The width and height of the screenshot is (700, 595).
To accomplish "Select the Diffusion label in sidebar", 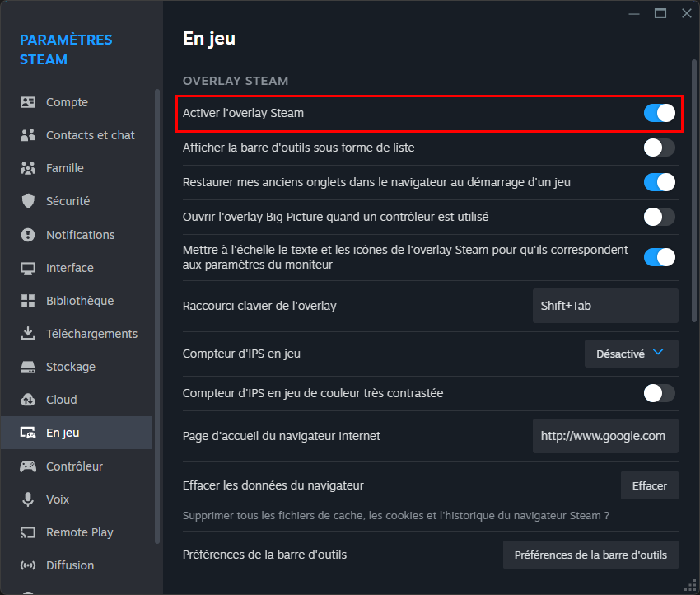I will (x=70, y=565).
